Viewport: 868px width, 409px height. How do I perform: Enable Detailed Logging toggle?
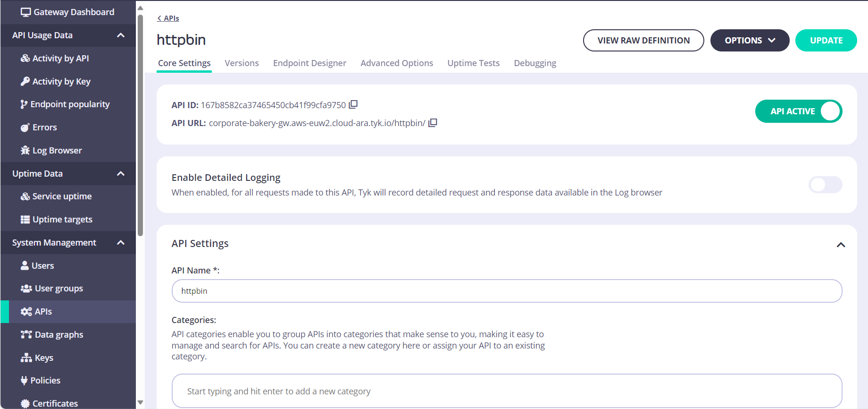coord(825,185)
